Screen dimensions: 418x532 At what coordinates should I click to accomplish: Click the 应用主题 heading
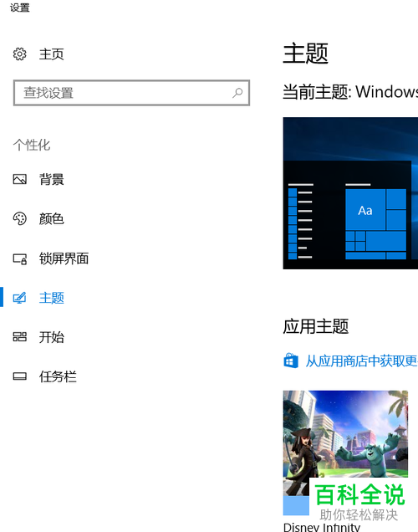pyautogui.click(x=316, y=326)
